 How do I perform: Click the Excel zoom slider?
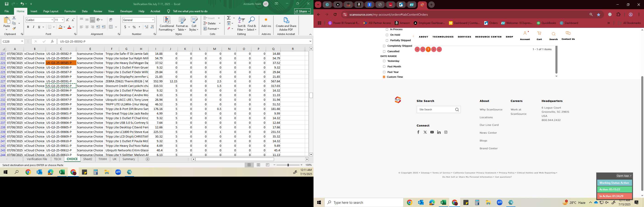point(288,165)
